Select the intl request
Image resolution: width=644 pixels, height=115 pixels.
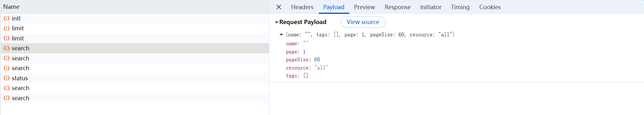pos(135,18)
